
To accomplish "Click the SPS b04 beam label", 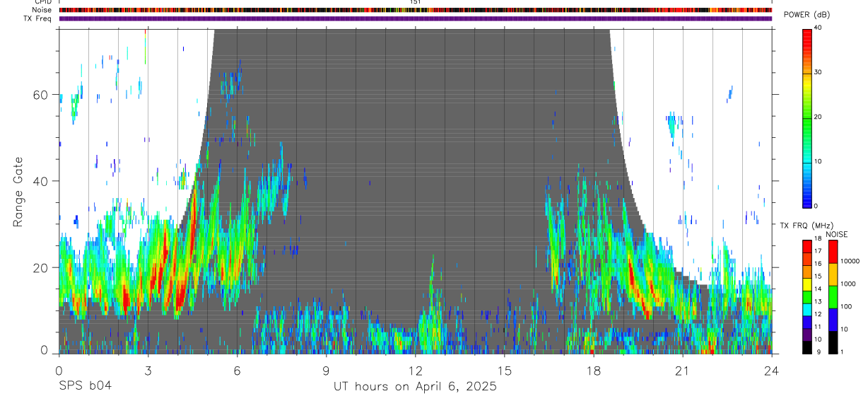I will (x=85, y=386).
